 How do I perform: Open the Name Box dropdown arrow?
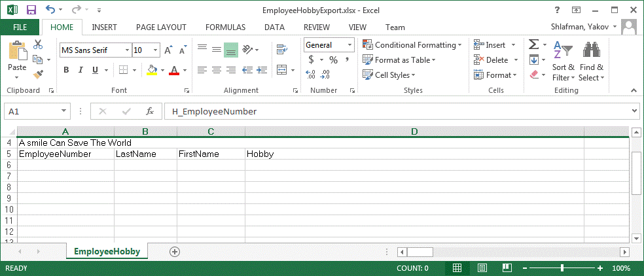pyautogui.click(x=63, y=112)
